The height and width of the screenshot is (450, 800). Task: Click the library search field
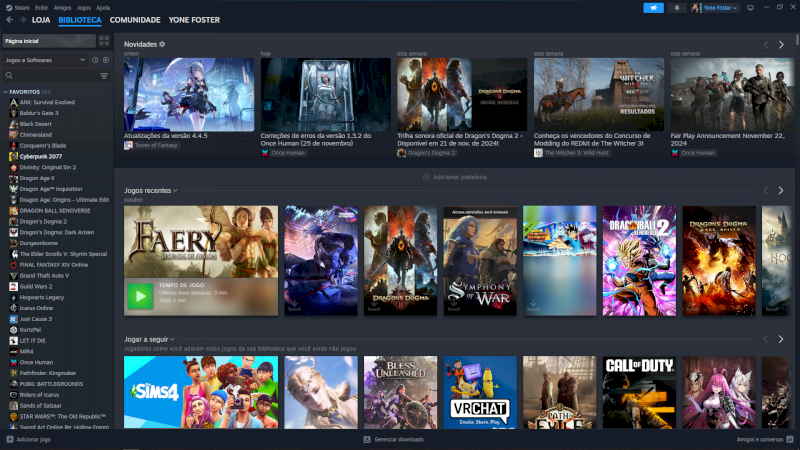coord(51,76)
